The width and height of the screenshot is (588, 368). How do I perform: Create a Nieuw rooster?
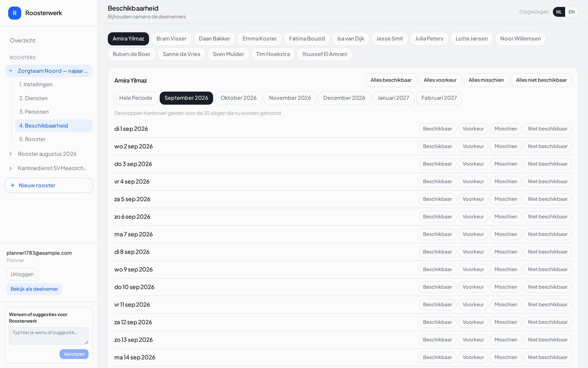point(49,185)
